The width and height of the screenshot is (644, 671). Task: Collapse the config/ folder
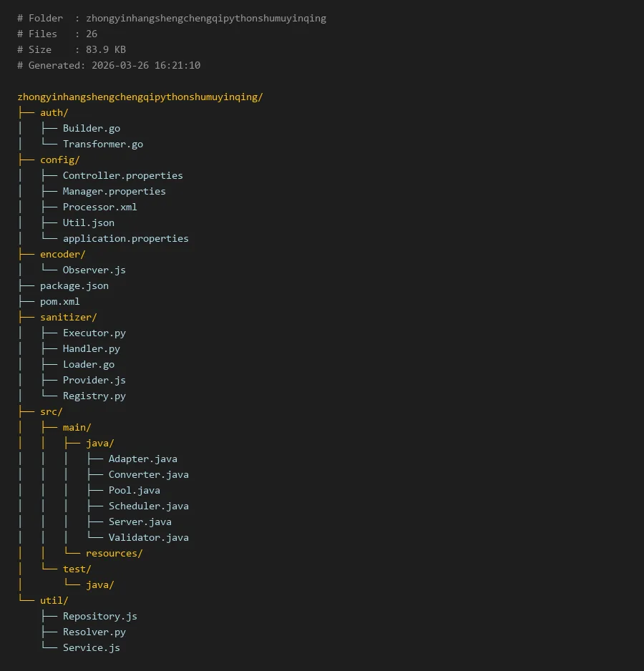[x=59, y=160]
